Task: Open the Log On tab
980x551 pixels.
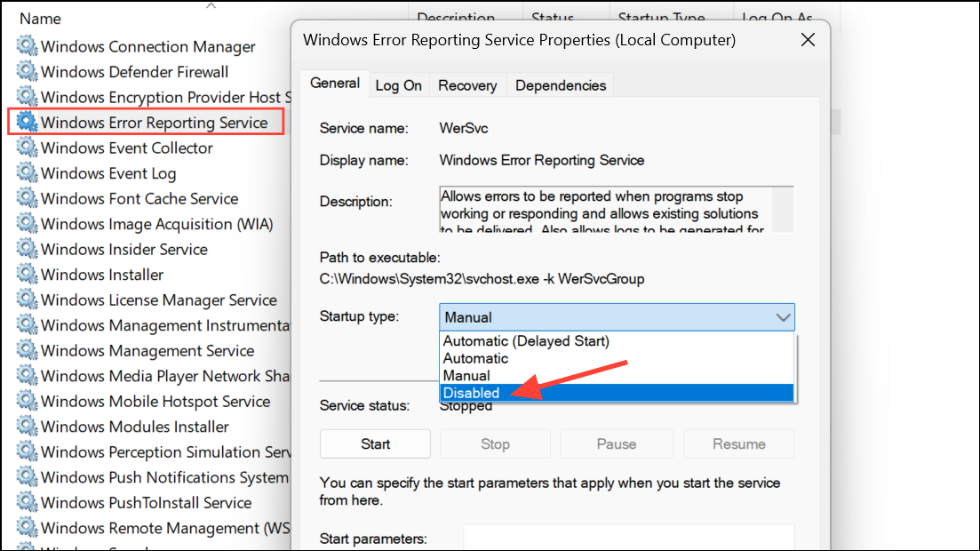Action: tap(399, 85)
